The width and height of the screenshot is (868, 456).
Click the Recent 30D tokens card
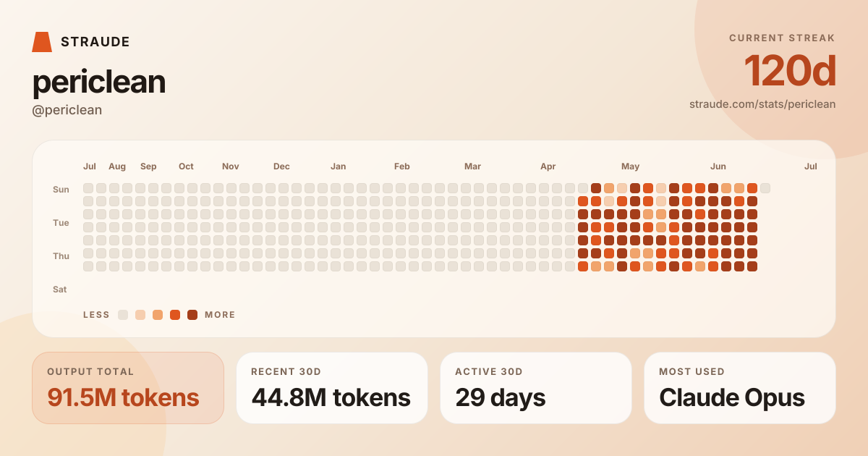pos(332,388)
